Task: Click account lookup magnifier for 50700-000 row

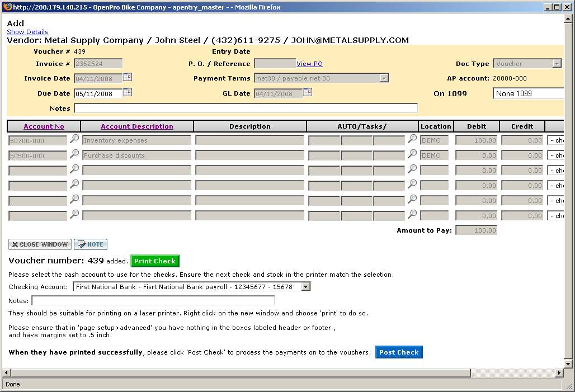Action: point(74,139)
